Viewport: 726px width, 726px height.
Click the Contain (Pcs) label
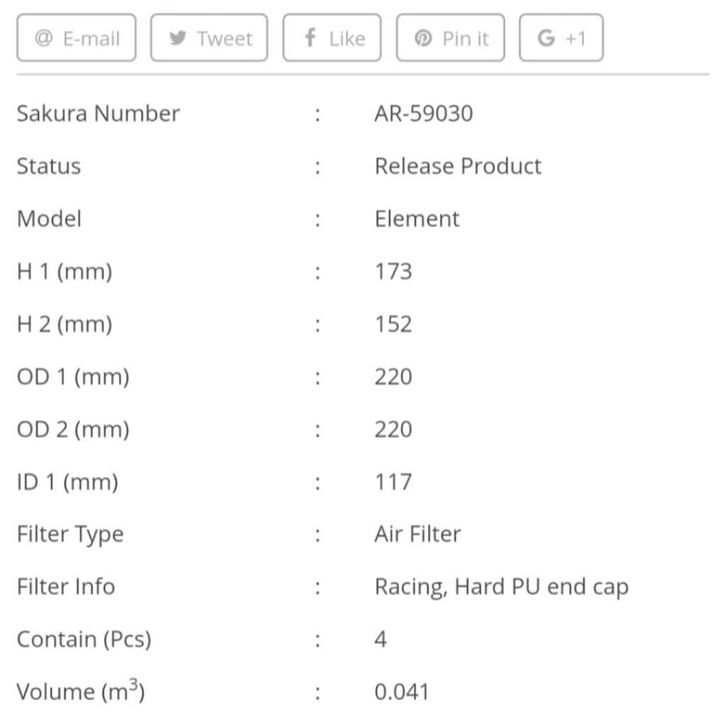(x=84, y=639)
